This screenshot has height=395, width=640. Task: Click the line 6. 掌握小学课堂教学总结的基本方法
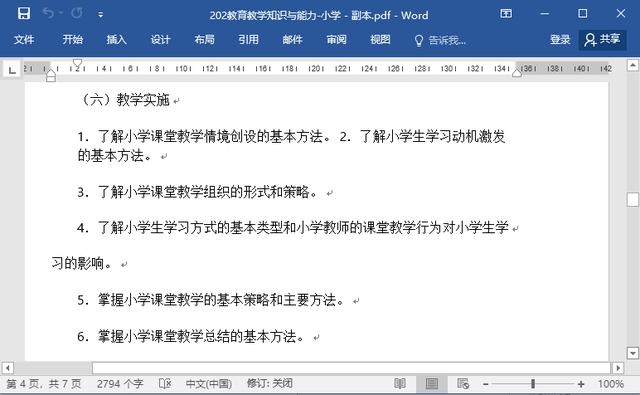(191, 337)
